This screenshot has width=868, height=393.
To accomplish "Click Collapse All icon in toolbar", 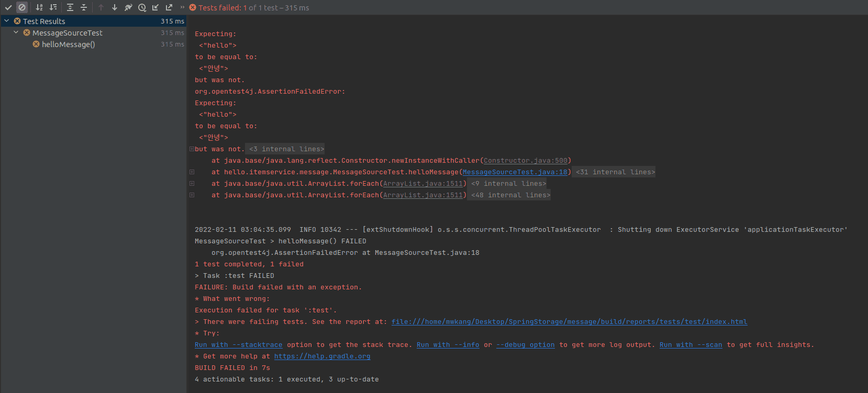I will coord(84,7).
